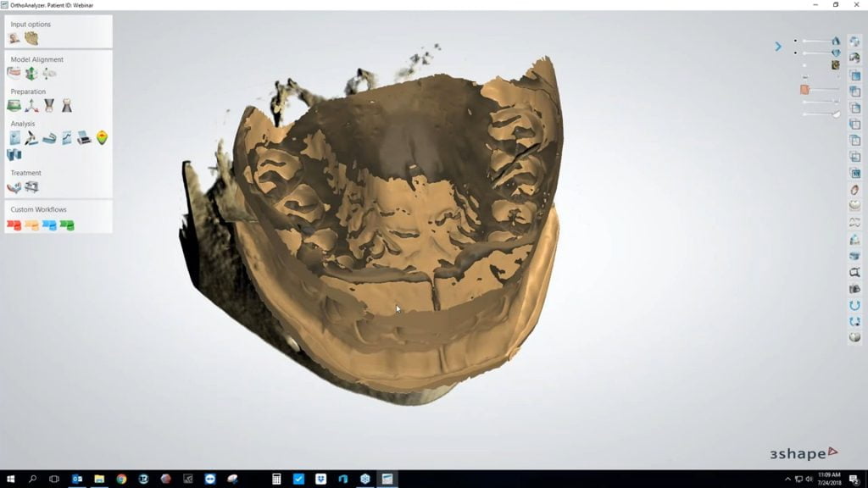
Task: Click the orange color swatch slider handle
Action: click(x=804, y=89)
